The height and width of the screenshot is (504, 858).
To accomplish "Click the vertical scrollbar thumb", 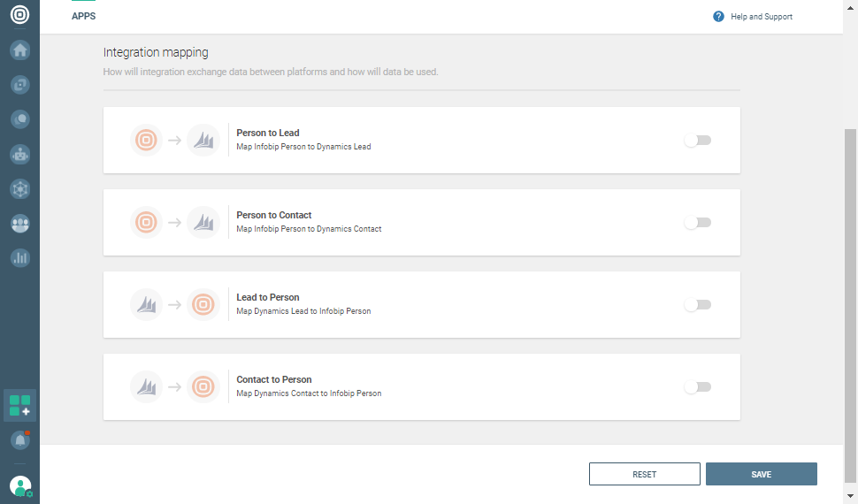I will coord(851,301).
